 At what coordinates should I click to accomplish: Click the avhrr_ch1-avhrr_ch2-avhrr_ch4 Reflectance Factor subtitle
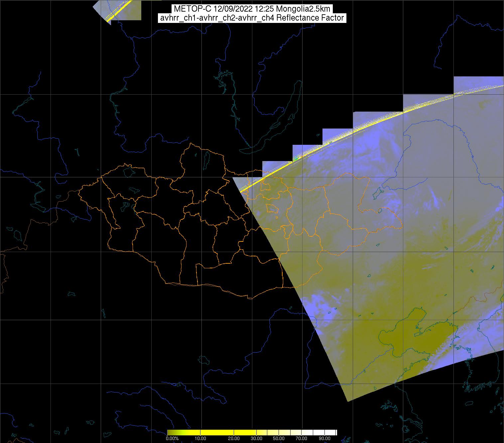(252, 18)
